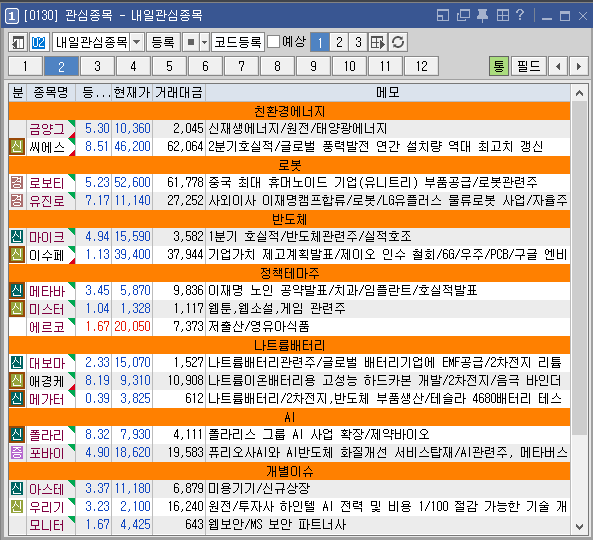Open the 내일관심종목 group dropdown
This screenshot has height=540, width=593.
(137, 42)
